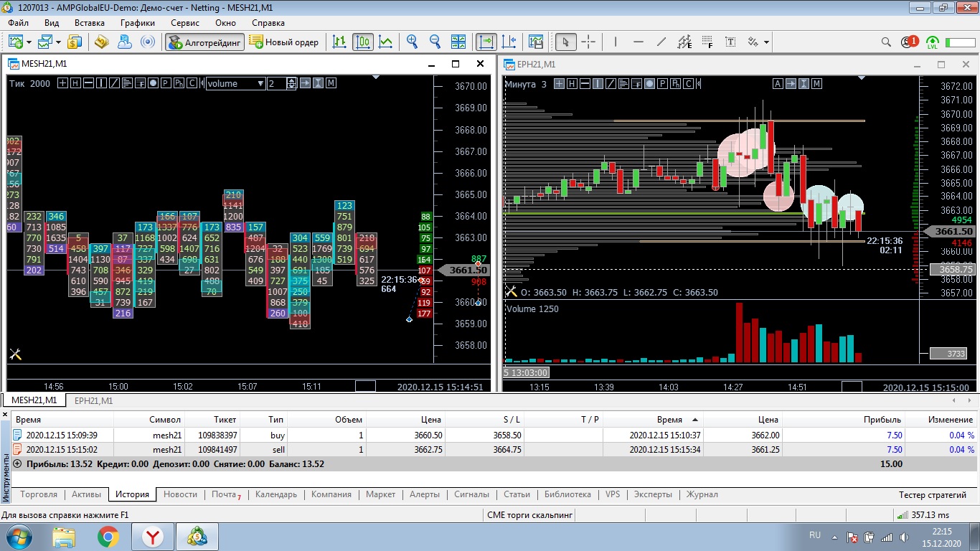This screenshot has height=551, width=980.
Task: Open the Вставка menu
Action: coord(90,22)
